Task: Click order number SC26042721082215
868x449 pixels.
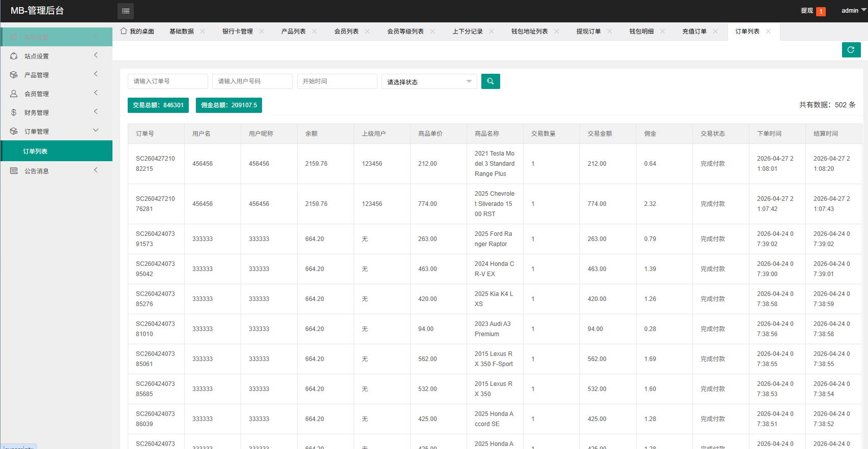Action: coord(155,164)
